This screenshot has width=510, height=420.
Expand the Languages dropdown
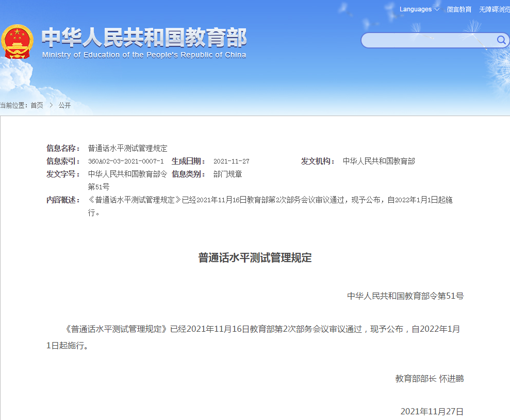(x=415, y=9)
